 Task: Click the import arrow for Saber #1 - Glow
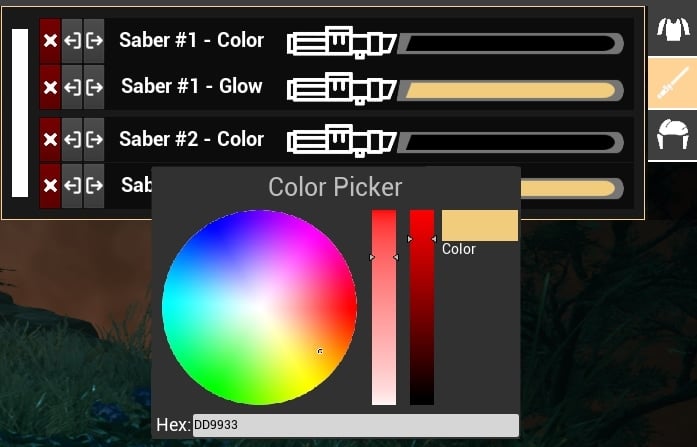[x=72, y=87]
